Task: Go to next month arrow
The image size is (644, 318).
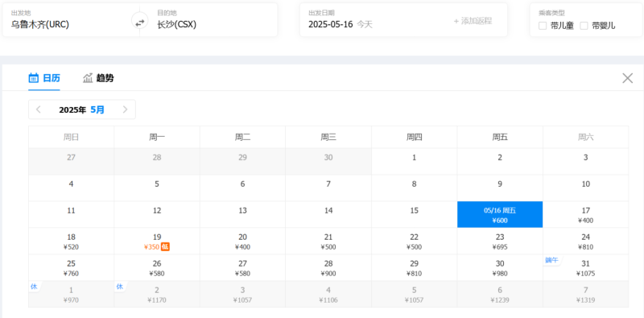Action: [126, 109]
